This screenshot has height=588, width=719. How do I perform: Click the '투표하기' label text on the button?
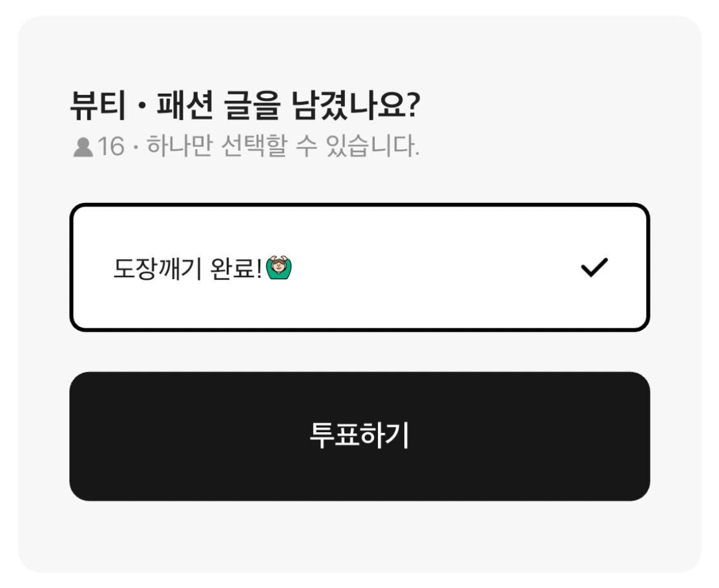pos(359,436)
